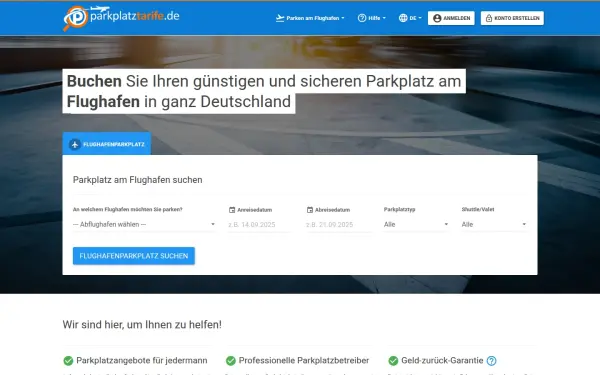Click green check beside Geld-zurück-Garantie
600x375 pixels.
(x=393, y=360)
